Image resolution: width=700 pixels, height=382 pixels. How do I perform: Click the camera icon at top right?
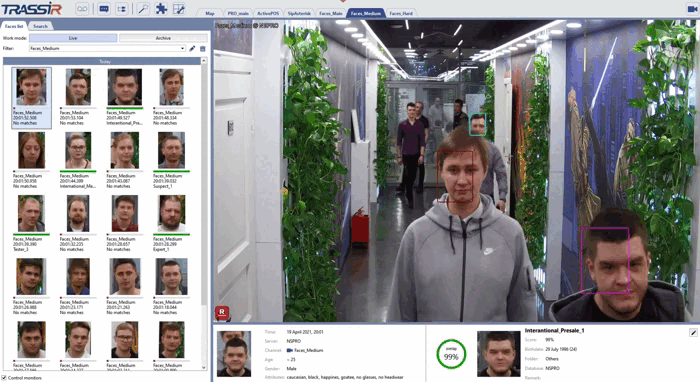click(x=692, y=8)
